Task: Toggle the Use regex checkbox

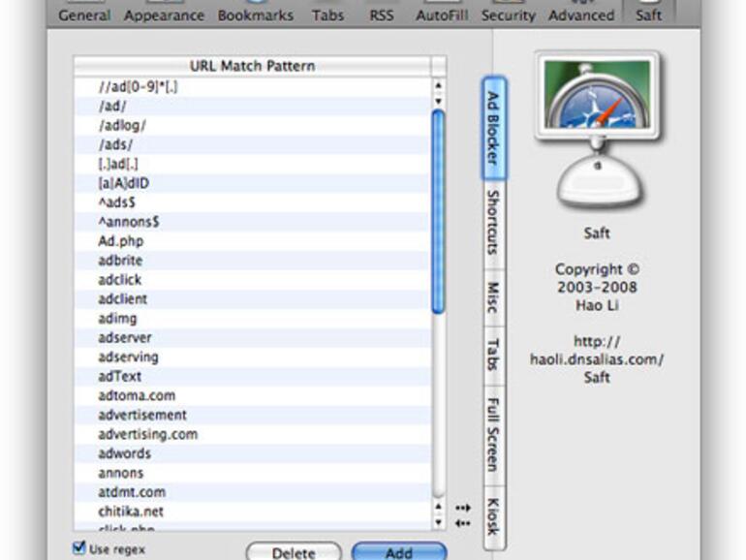Action: coord(79,548)
